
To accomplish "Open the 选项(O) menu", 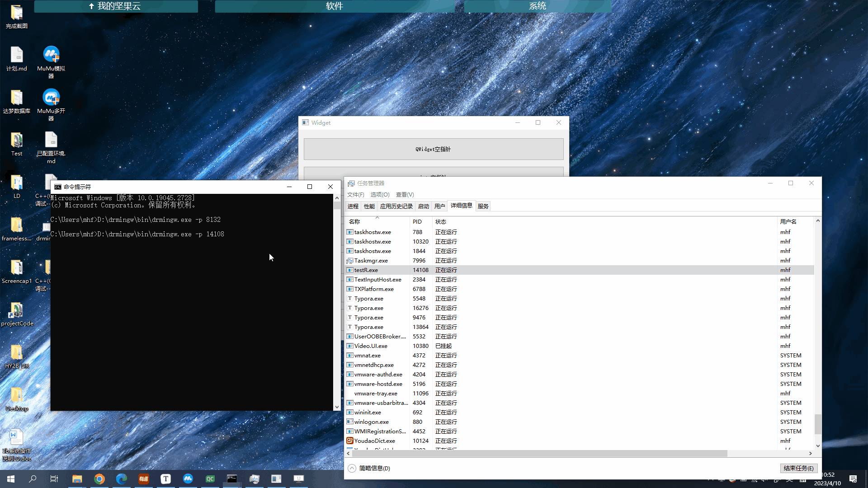I will 380,195.
